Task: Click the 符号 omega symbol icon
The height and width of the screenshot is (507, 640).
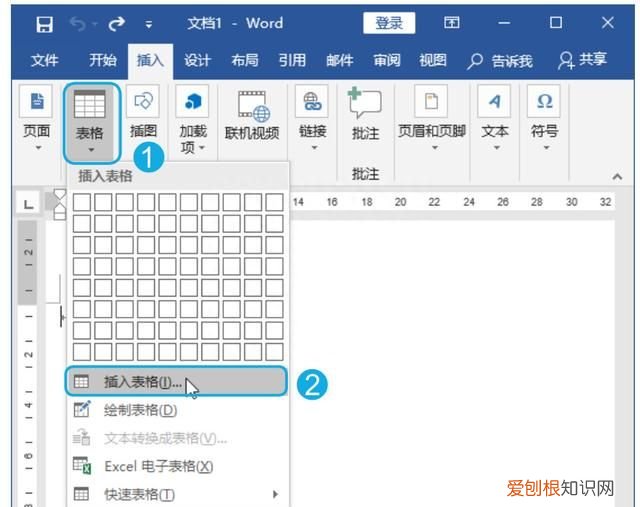Action: coord(544,101)
